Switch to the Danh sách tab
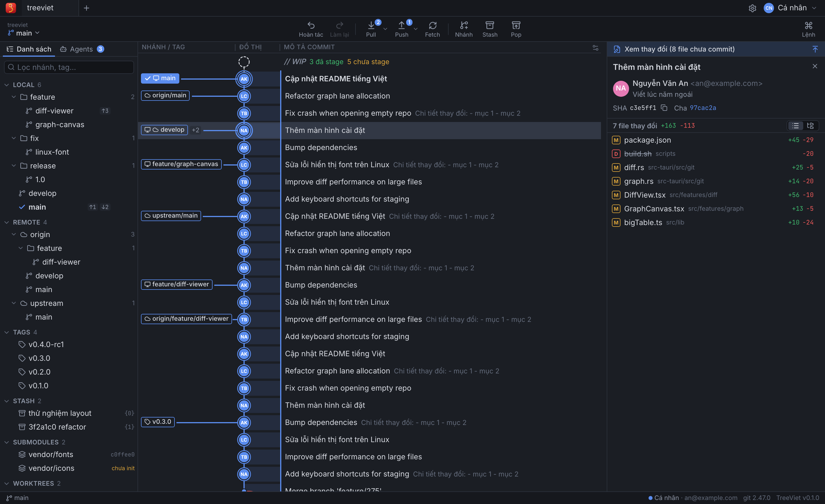825x504 pixels. [29, 49]
